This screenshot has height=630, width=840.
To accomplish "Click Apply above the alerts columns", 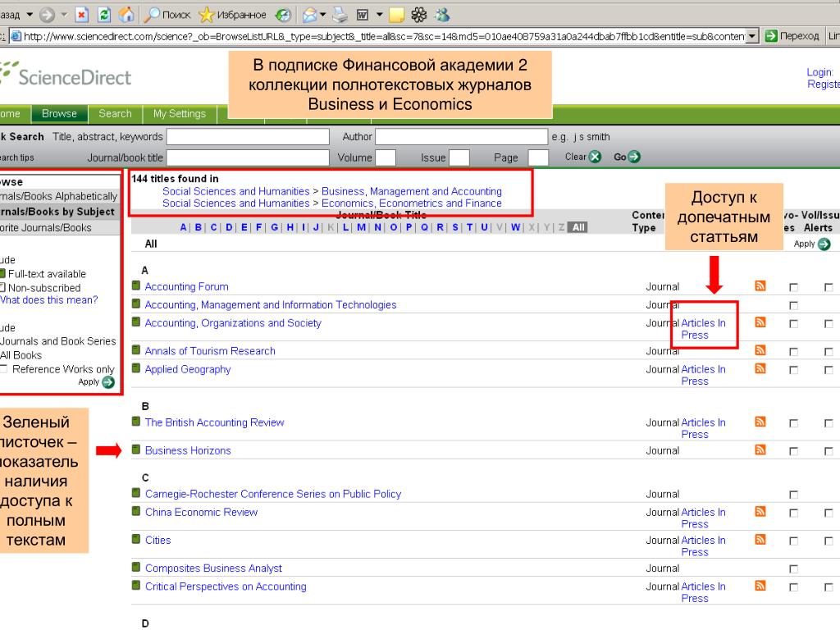I will pos(812,244).
